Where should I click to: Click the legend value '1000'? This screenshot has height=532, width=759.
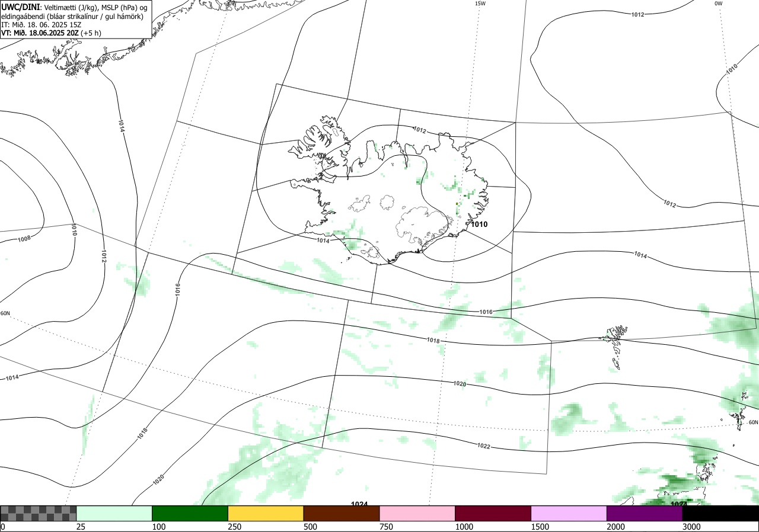[x=464, y=527]
